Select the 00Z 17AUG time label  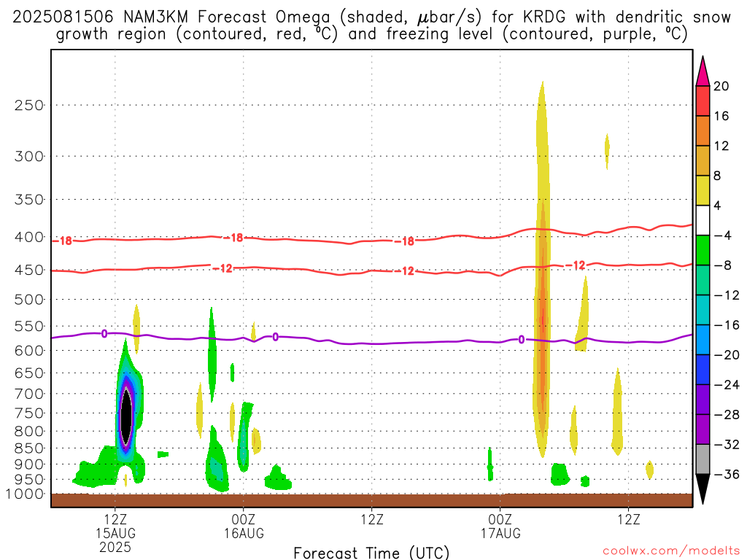[x=500, y=526]
